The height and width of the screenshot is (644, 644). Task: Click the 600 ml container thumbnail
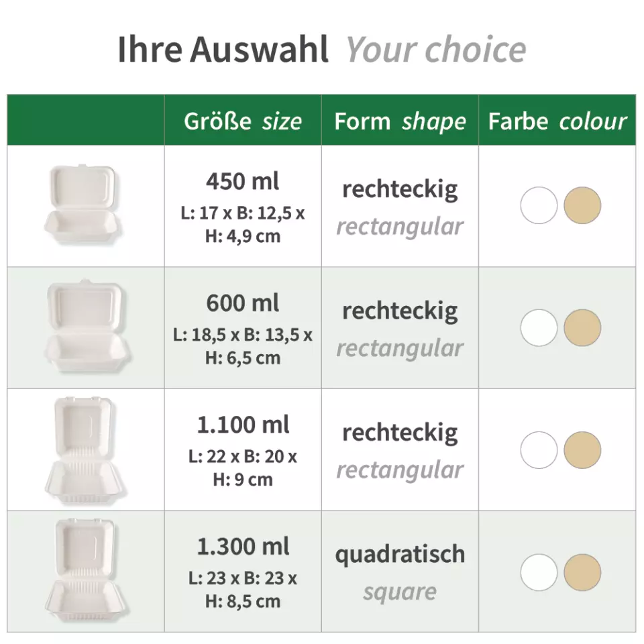[86, 327]
